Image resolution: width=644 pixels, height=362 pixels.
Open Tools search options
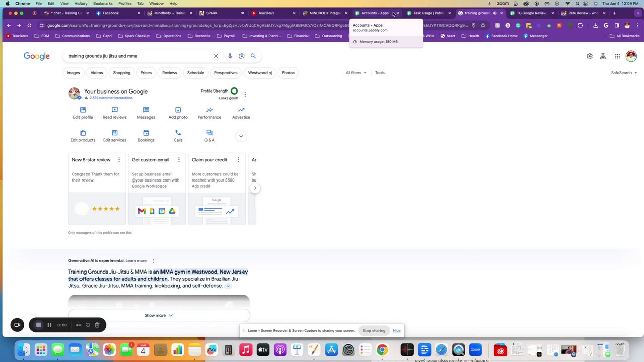[x=380, y=73]
